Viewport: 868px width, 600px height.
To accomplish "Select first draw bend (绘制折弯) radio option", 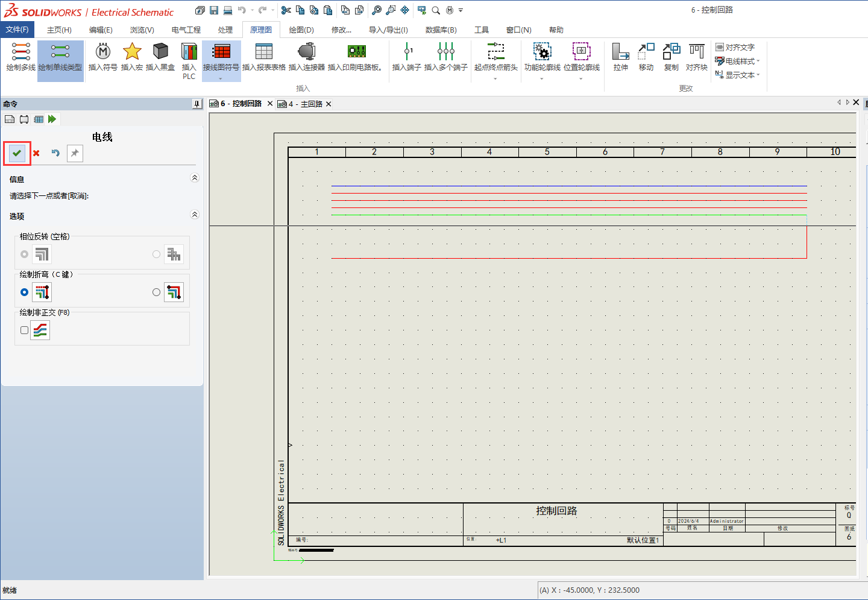I will (24, 292).
